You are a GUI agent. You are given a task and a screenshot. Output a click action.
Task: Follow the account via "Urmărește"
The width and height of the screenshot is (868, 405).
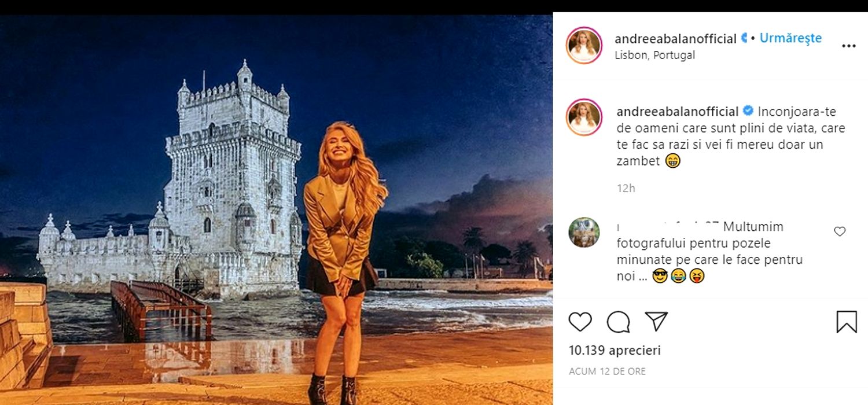point(790,38)
